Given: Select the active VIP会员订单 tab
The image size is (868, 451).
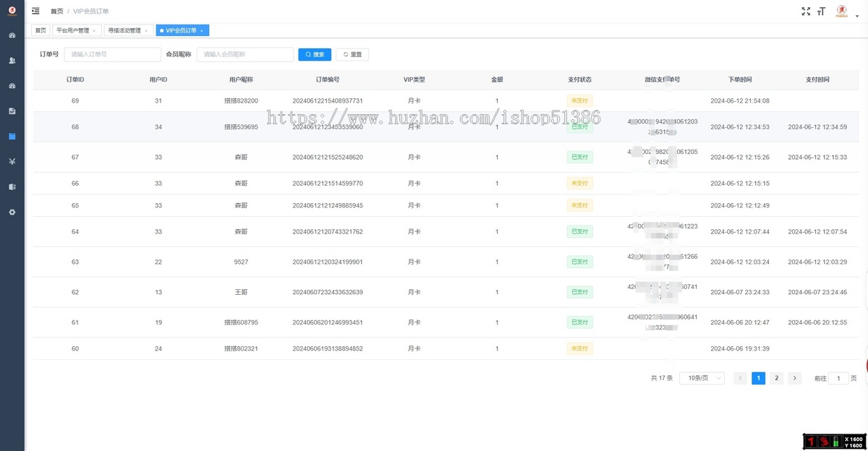Looking at the screenshot, I should pyautogui.click(x=182, y=30).
